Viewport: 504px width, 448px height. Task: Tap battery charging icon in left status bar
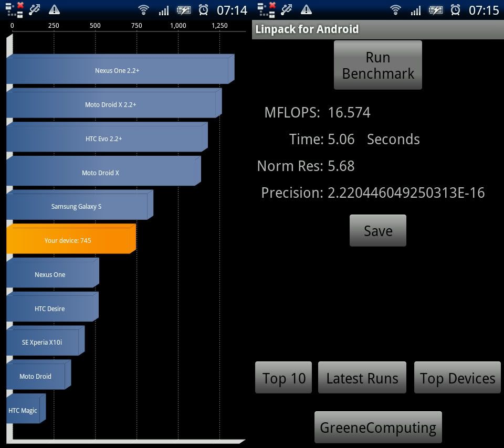click(x=184, y=10)
